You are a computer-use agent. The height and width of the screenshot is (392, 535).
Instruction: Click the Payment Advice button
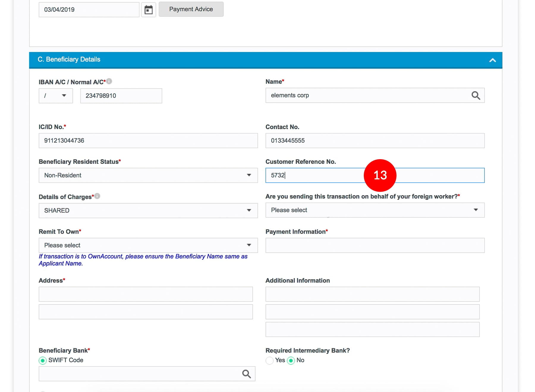click(191, 9)
